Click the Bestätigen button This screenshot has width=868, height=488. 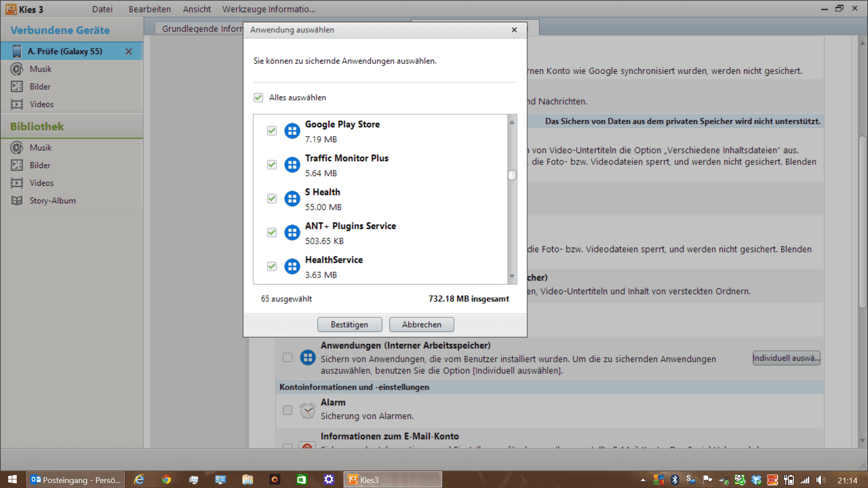[349, 324]
